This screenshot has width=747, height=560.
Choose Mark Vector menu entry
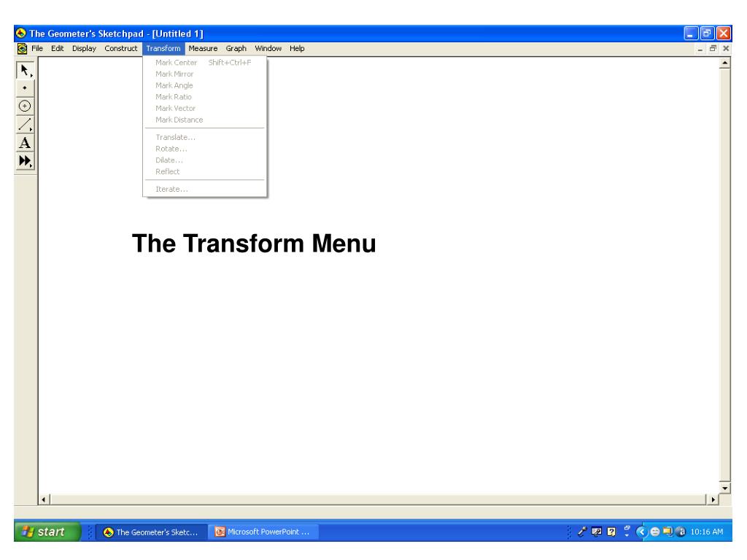pyautogui.click(x=205, y=108)
